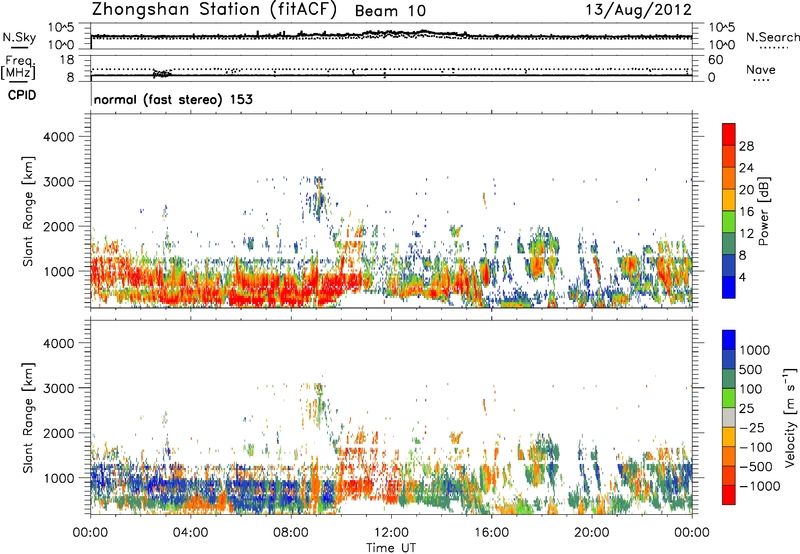
Task: Click the '16' label on Power colorbar
Action: (x=746, y=212)
